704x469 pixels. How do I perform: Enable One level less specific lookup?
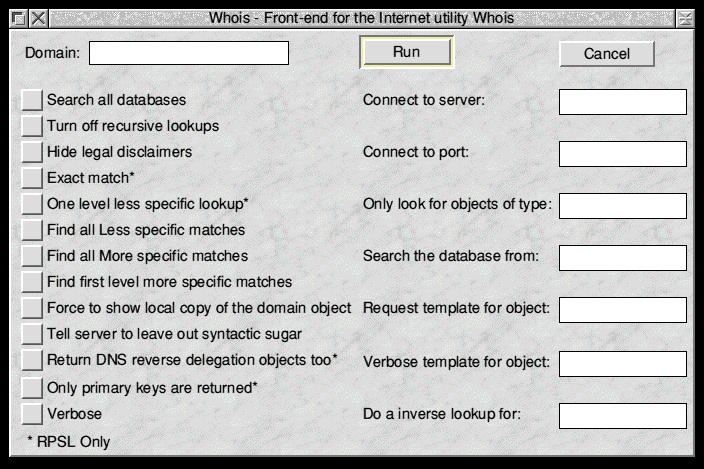click(x=32, y=204)
